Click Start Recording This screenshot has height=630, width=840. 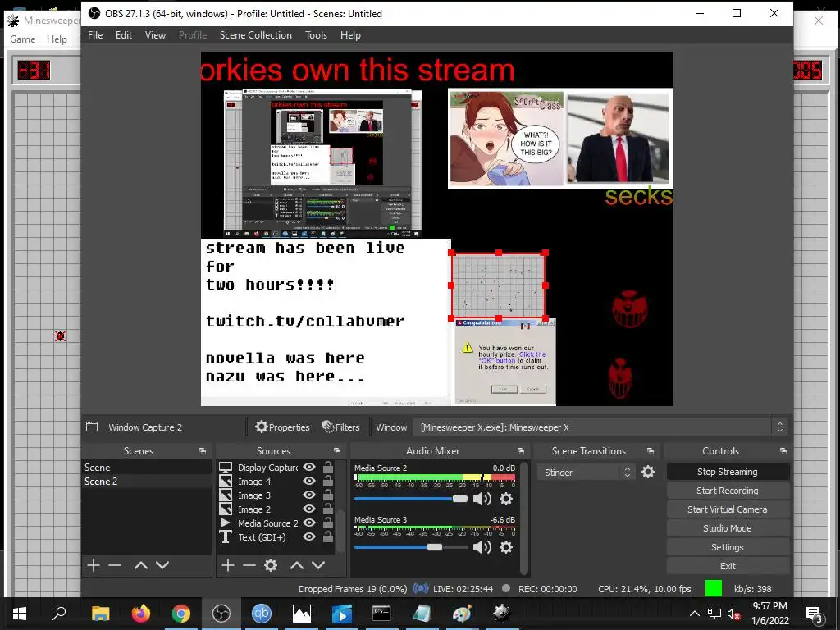click(728, 491)
